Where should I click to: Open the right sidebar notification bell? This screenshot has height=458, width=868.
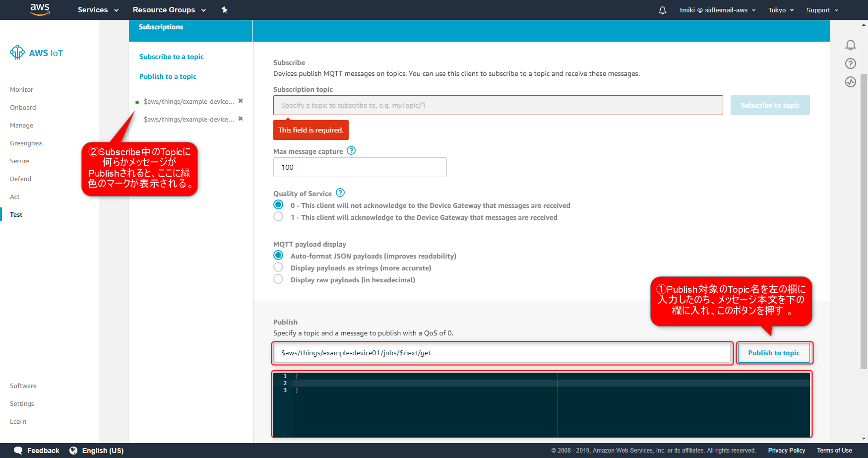tap(851, 45)
